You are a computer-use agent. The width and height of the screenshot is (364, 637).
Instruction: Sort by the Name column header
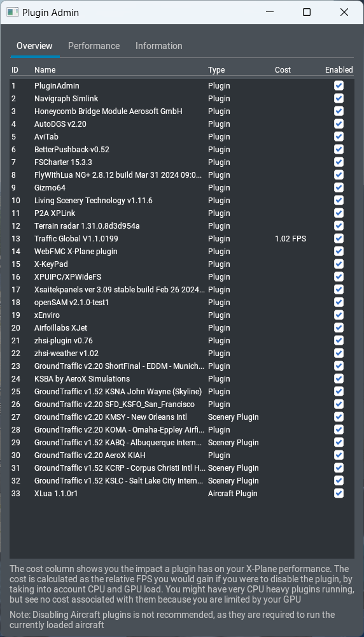pyautogui.click(x=45, y=70)
